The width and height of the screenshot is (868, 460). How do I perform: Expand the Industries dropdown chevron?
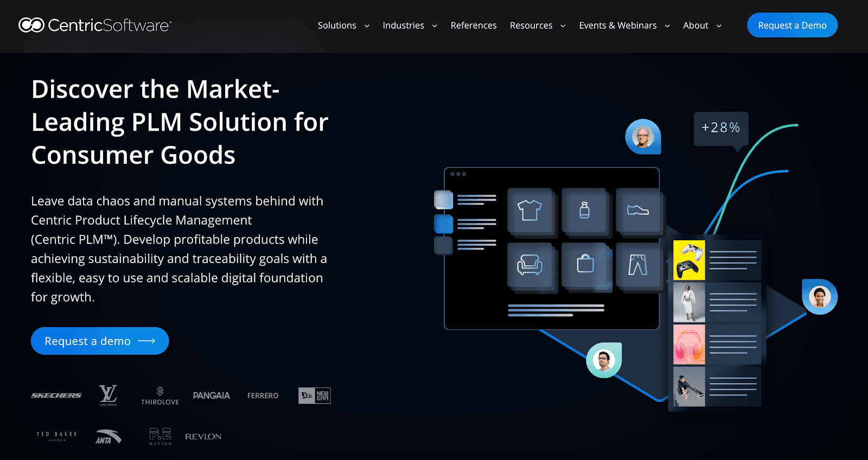(435, 26)
